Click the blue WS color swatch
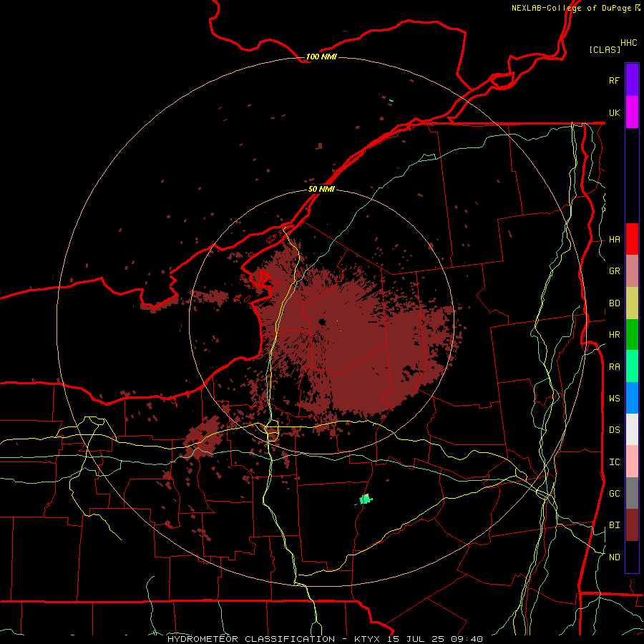 tap(632, 398)
